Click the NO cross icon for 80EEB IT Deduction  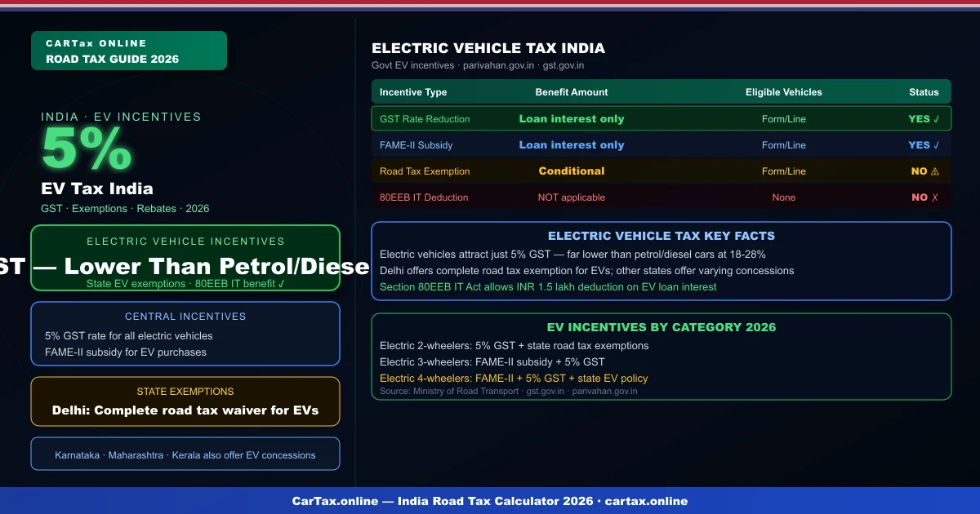click(x=933, y=197)
